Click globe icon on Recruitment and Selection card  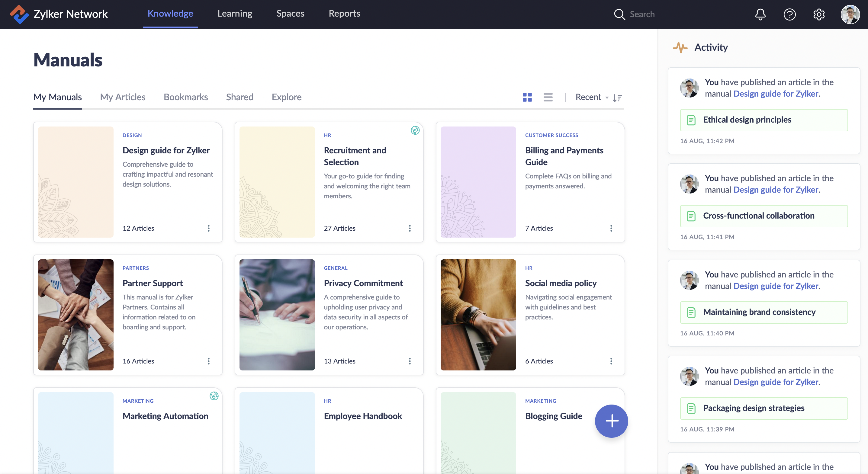pyautogui.click(x=415, y=130)
